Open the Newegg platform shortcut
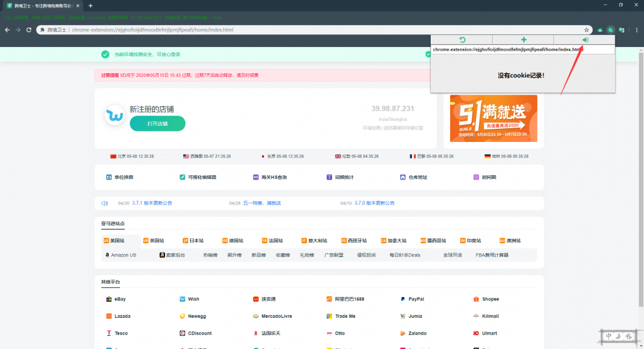 point(193,316)
